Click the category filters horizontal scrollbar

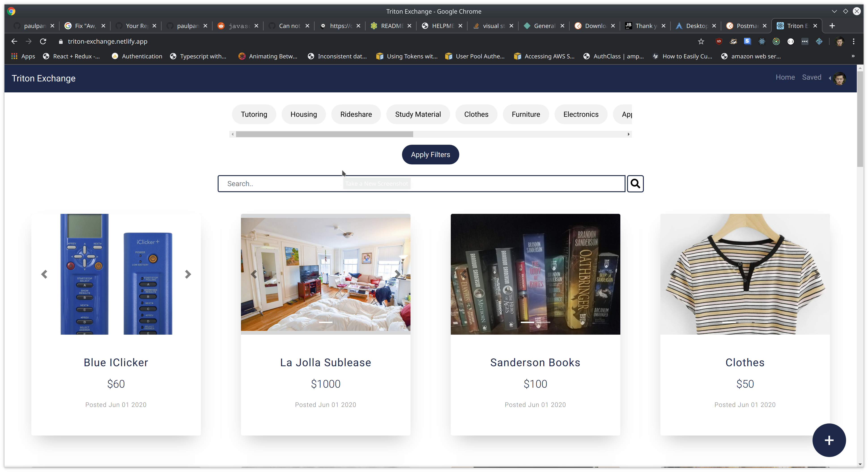coord(324,134)
